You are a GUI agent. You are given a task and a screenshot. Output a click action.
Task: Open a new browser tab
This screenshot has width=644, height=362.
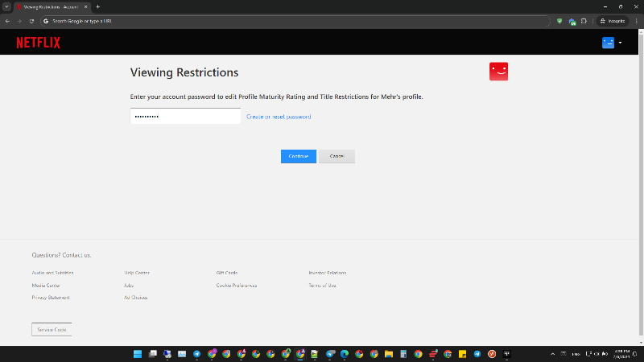97,7
